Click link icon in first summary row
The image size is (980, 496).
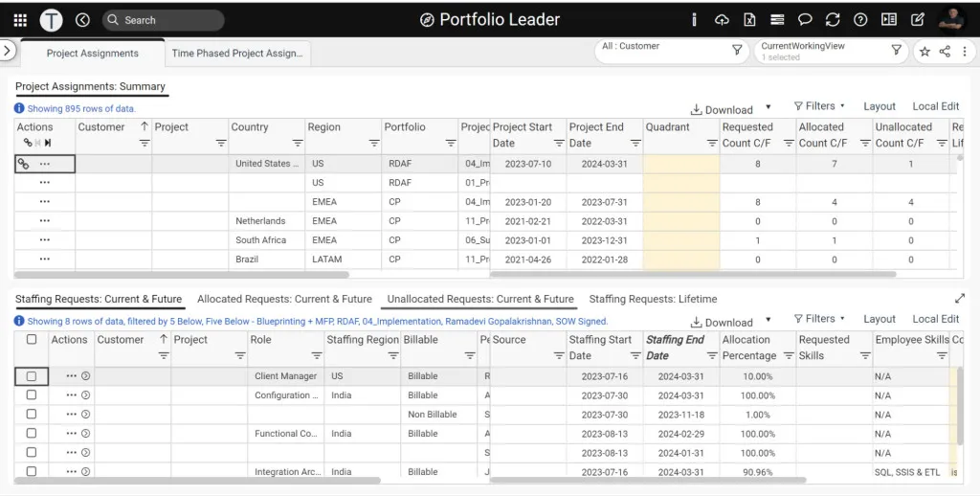tap(23, 164)
